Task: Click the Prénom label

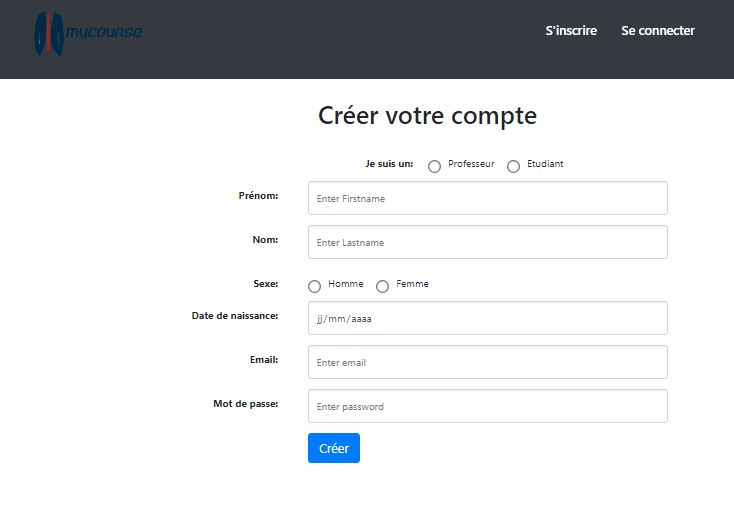Action: click(x=258, y=196)
